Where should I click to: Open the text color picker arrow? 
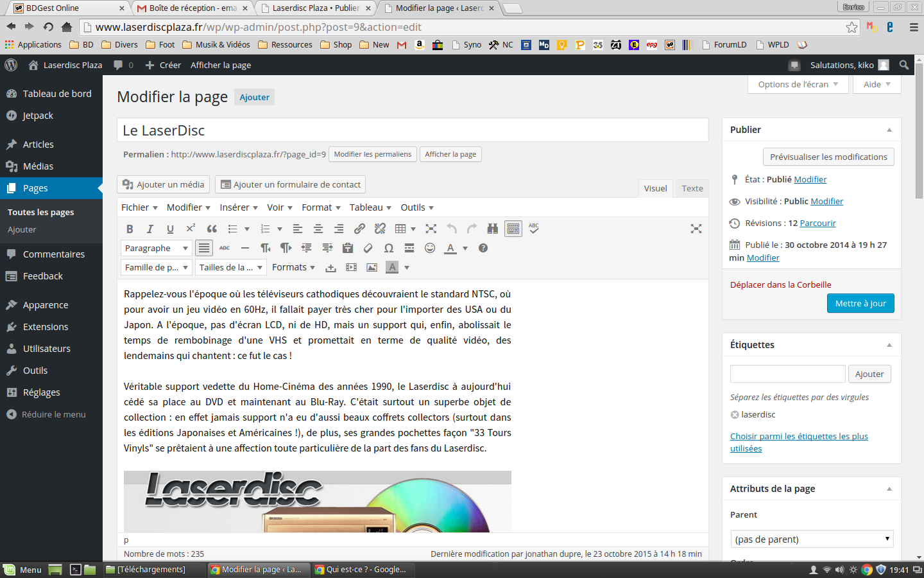465,248
